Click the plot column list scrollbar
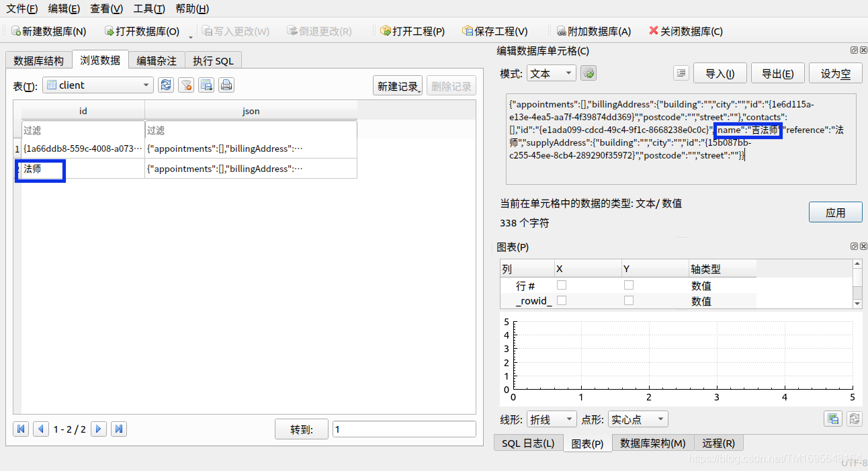Screen dimensions: 868x471 point(857,285)
